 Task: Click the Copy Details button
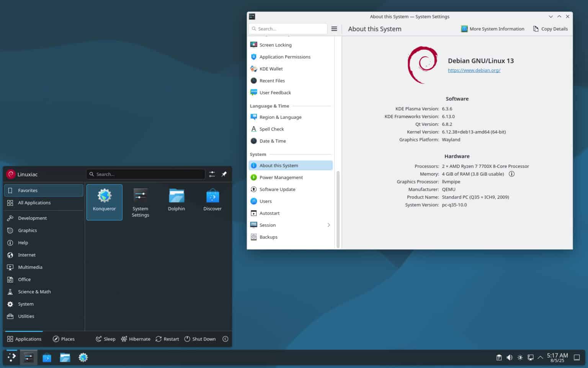[x=550, y=28]
